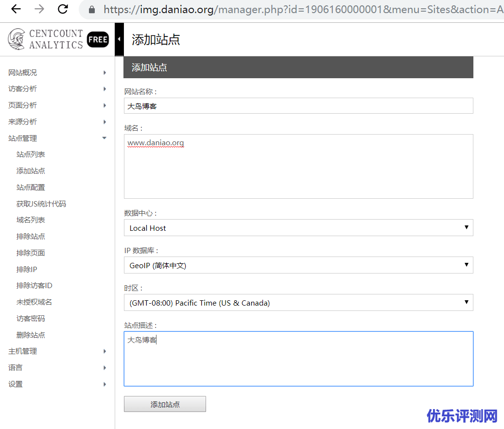The image size is (504, 429).
Task: Click the 网站名称 input field
Action: (298, 106)
